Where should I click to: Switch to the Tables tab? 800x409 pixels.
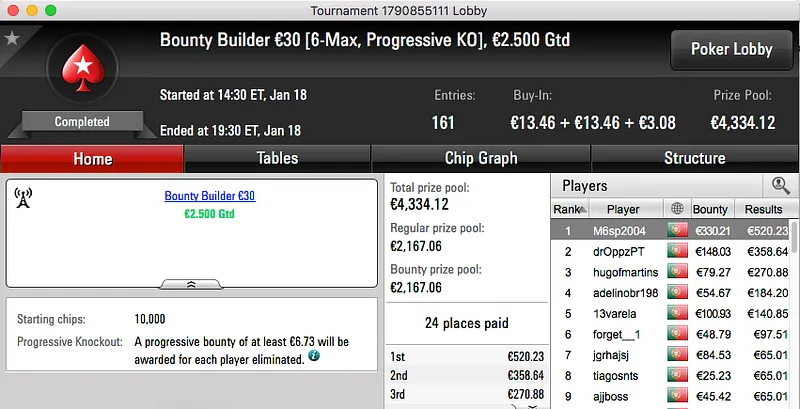click(277, 158)
